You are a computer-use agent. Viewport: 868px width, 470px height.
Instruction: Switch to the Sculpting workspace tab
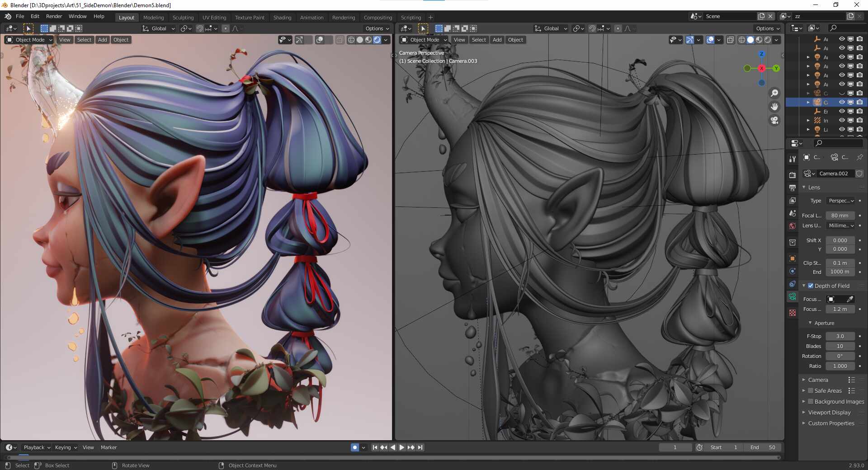pos(183,18)
